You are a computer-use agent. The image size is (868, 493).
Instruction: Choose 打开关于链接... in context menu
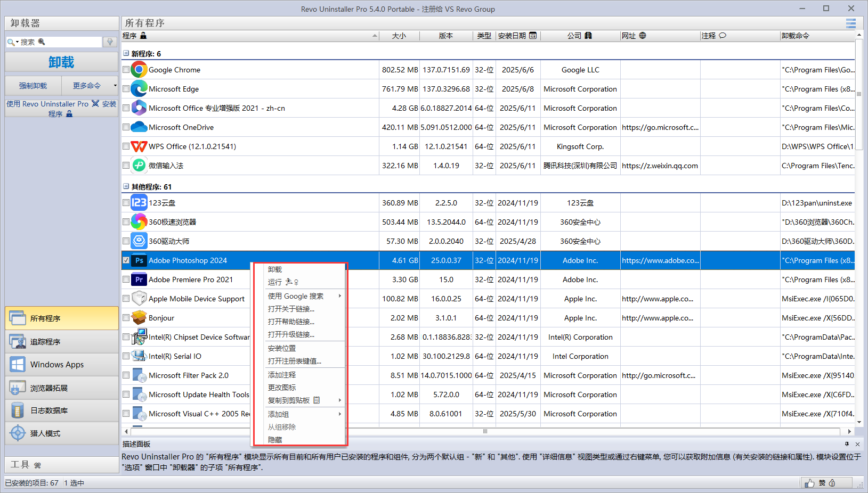pyautogui.click(x=291, y=309)
